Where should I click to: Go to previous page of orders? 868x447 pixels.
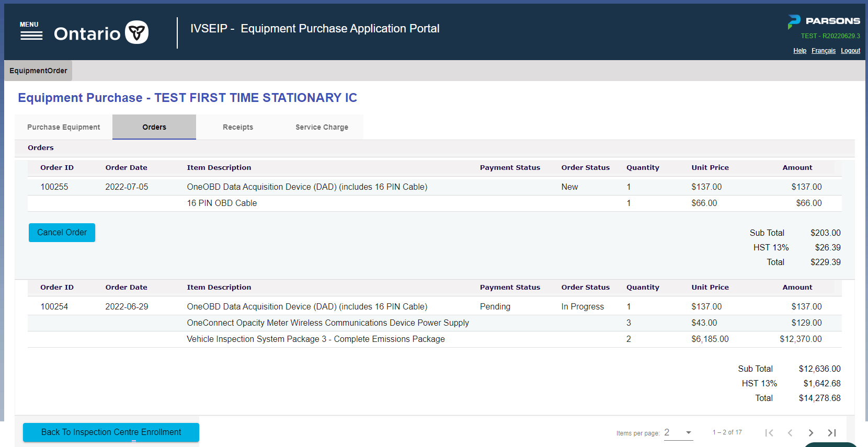pos(790,433)
